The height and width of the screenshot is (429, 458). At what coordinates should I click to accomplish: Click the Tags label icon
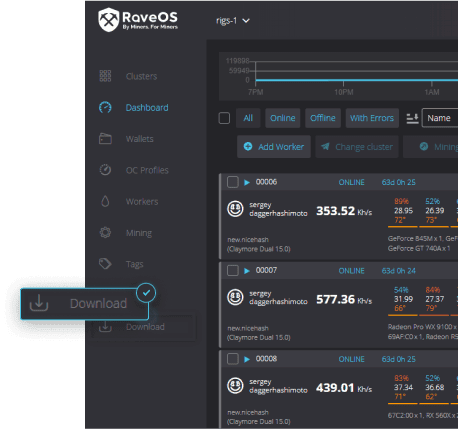105,264
